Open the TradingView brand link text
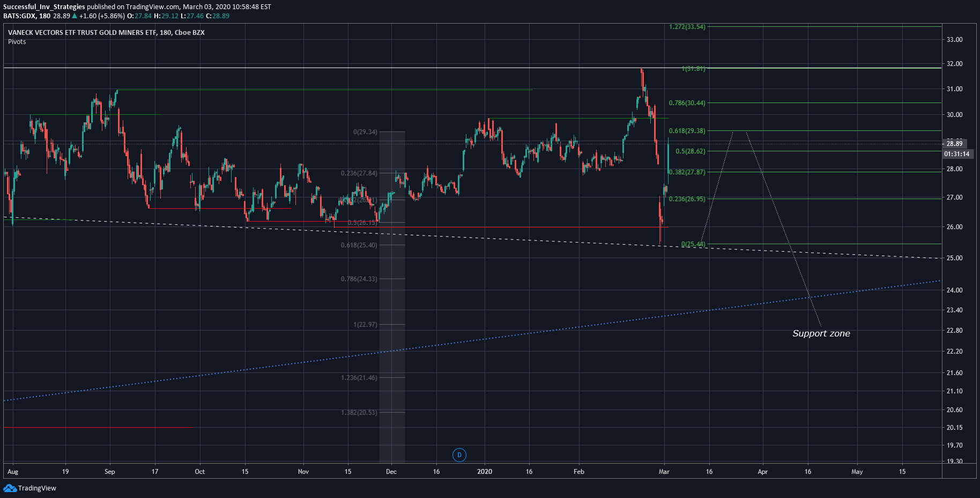 point(37,488)
